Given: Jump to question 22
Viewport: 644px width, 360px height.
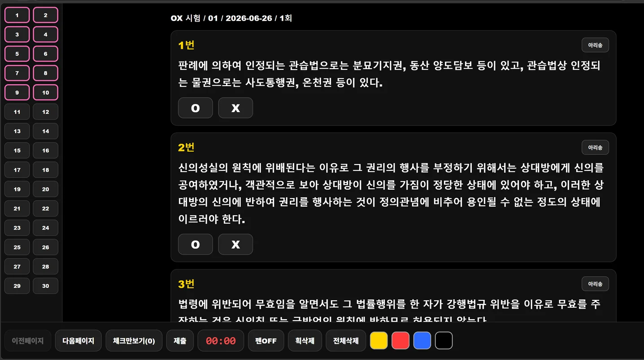Looking at the screenshot, I should 46,208.
